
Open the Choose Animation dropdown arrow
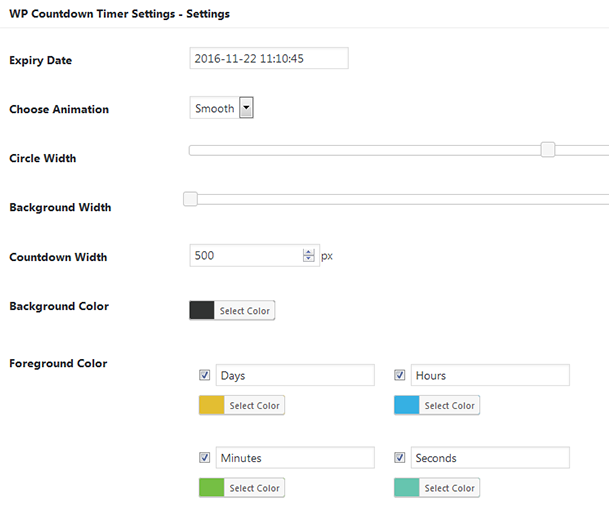point(246,108)
